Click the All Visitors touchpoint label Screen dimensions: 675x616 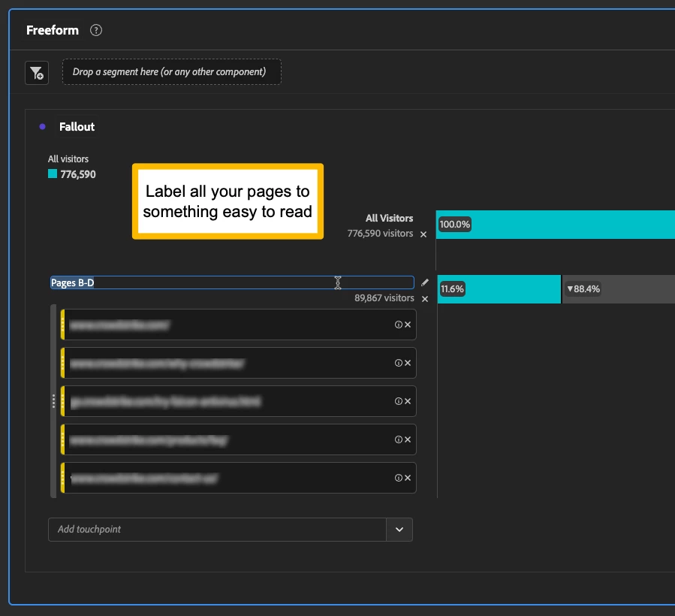[x=389, y=218]
